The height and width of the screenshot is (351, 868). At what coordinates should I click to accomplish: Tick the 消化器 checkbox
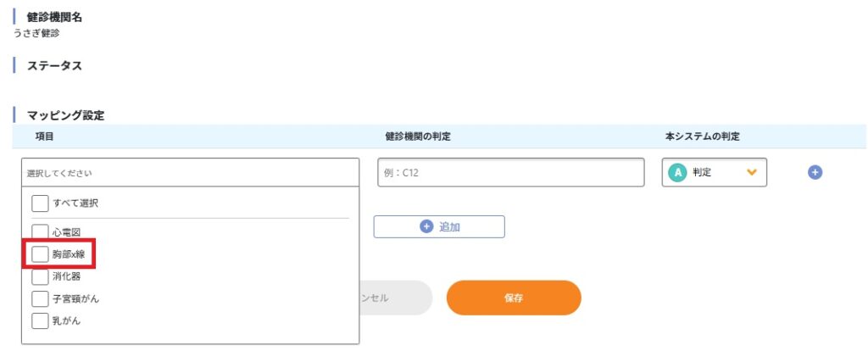pyautogui.click(x=40, y=276)
